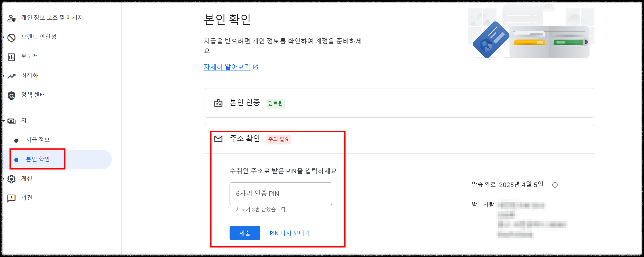This screenshot has height=257, width=644.
Task: Click the 6자리 인증 PIN input field
Action: [280, 193]
